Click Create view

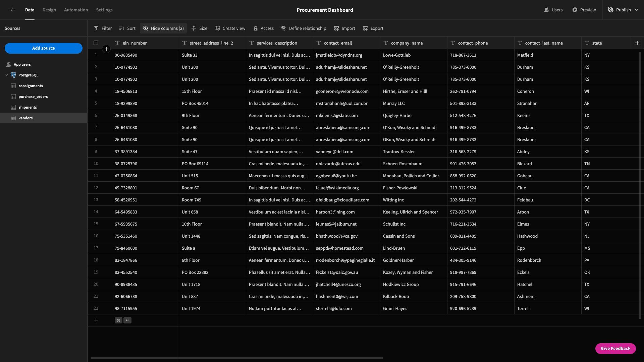(230, 28)
